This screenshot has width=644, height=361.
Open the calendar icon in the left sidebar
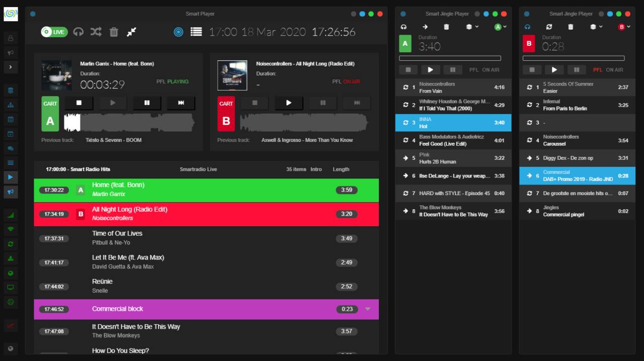point(11,119)
